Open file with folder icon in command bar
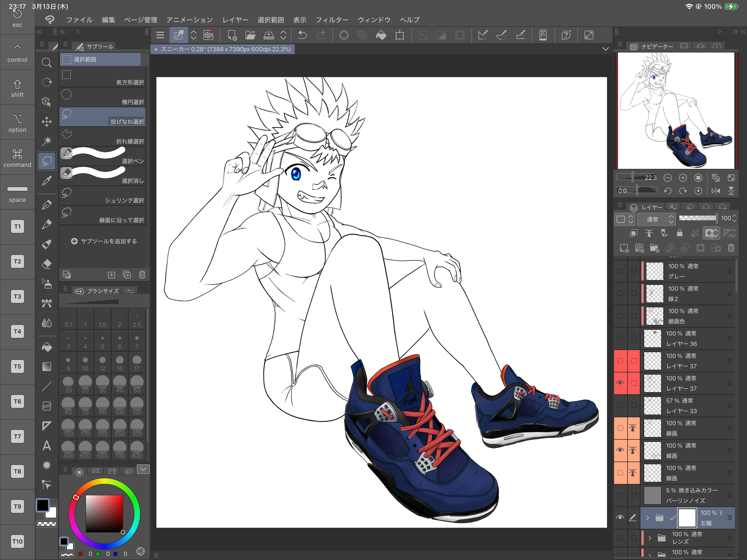 click(250, 35)
